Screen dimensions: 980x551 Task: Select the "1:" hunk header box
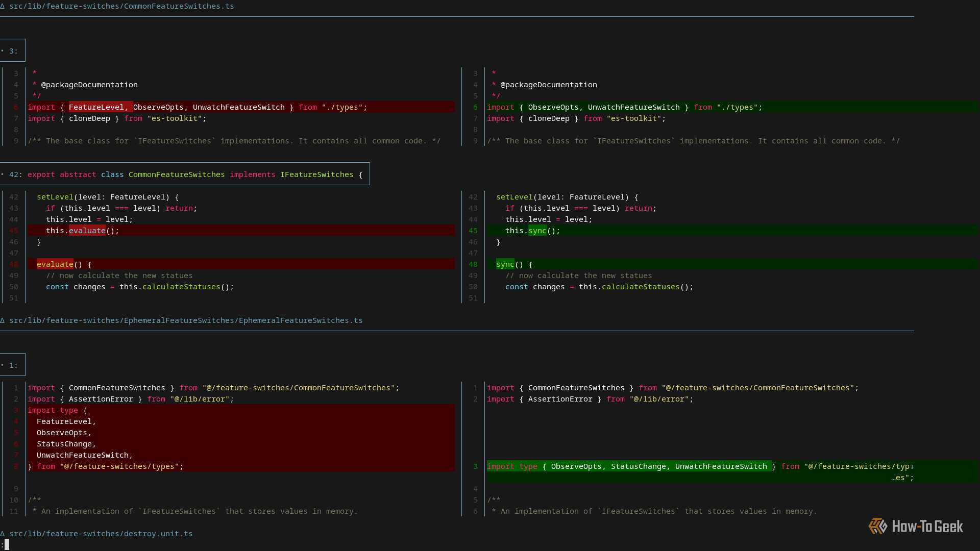click(x=12, y=365)
